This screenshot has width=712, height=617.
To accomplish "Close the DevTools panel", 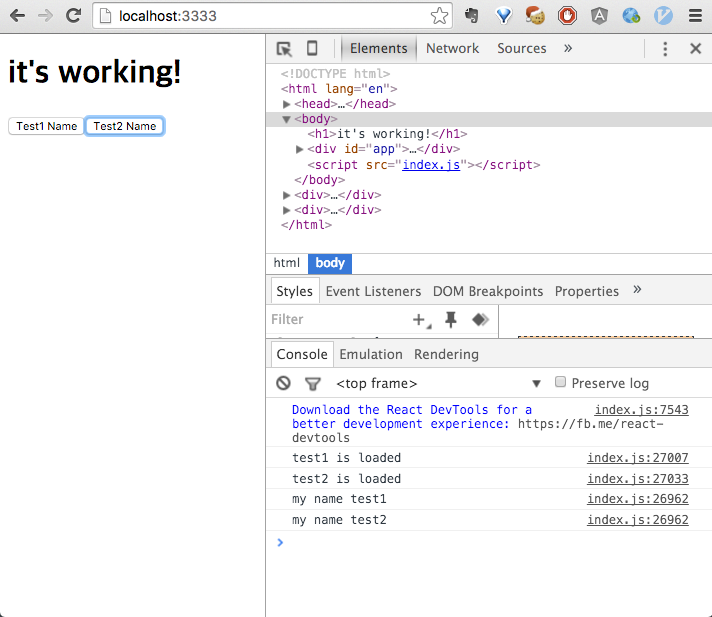I will [x=695, y=48].
